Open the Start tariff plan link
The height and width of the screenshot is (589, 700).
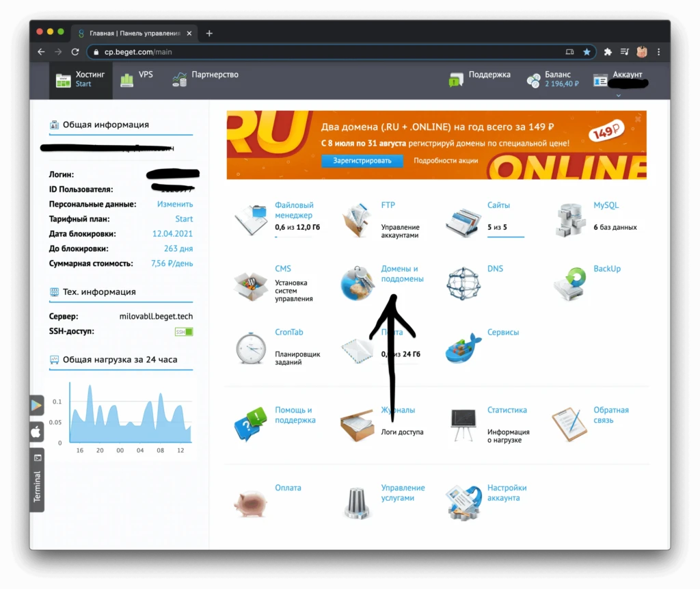183,219
